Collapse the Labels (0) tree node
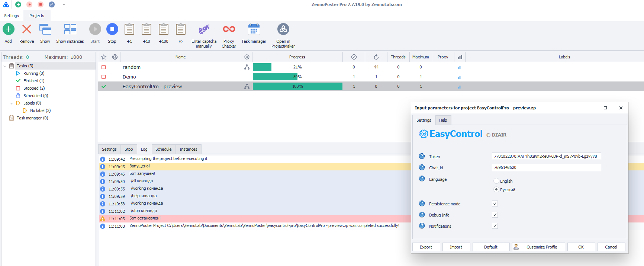Screen dimensions: 644x266 pyautogui.click(x=12, y=103)
